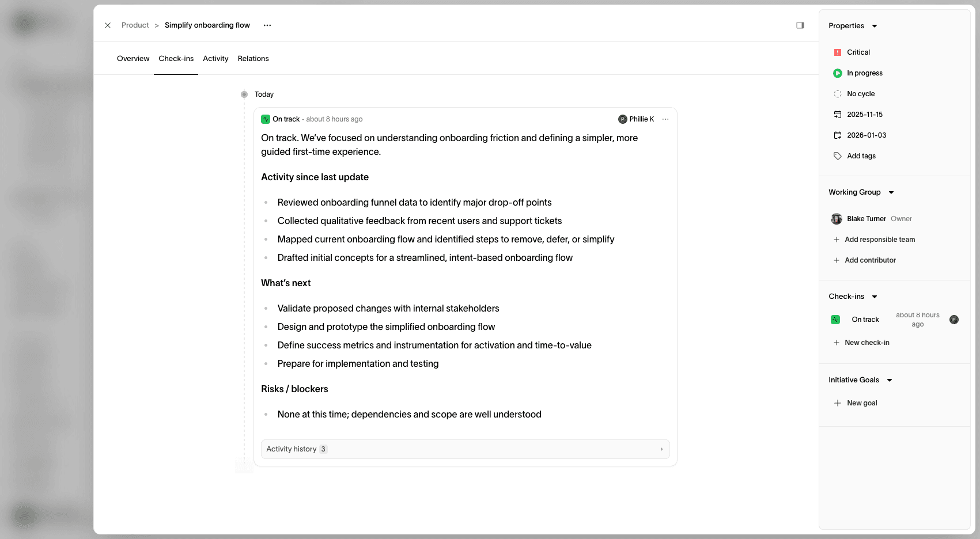Collapse the Initiative Goals section
The image size is (980, 539).
point(890,380)
